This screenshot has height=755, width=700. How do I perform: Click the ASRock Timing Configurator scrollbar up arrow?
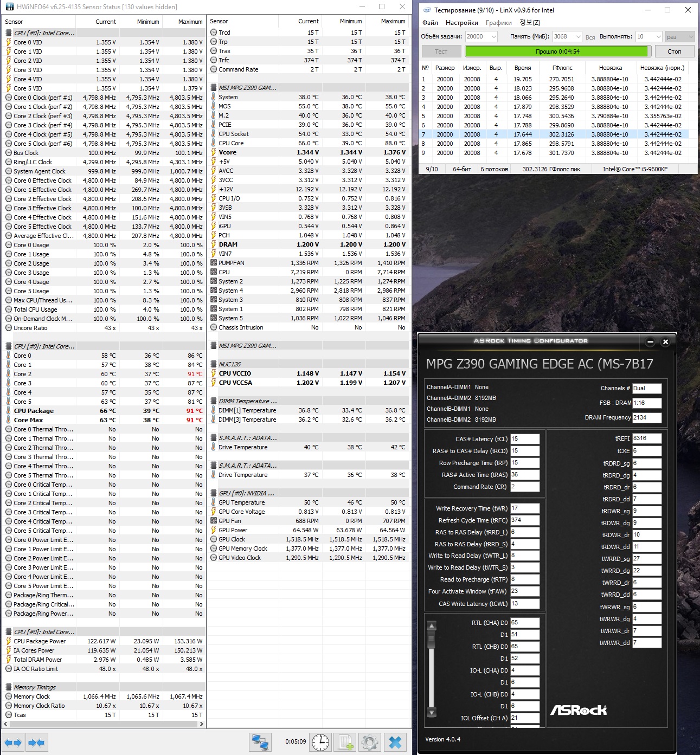(x=432, y=625)
